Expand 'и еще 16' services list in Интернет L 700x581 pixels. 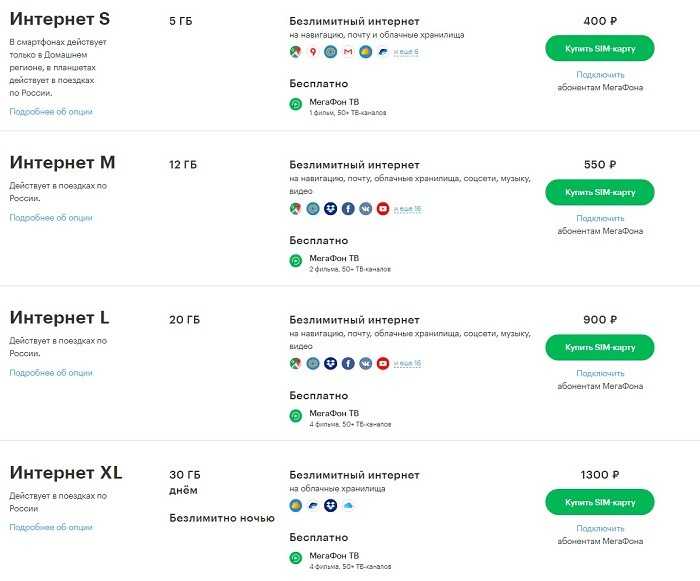tap(407, 364)
